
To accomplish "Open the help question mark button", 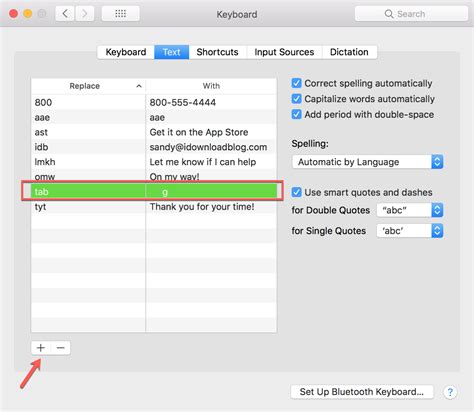I will pyautogui.click(x=450, y=392).
